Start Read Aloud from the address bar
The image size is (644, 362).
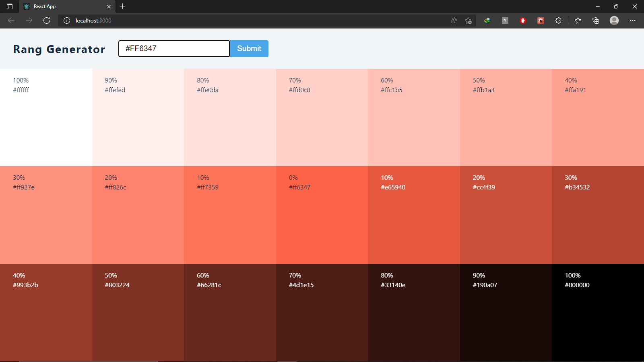coord(453,21)
